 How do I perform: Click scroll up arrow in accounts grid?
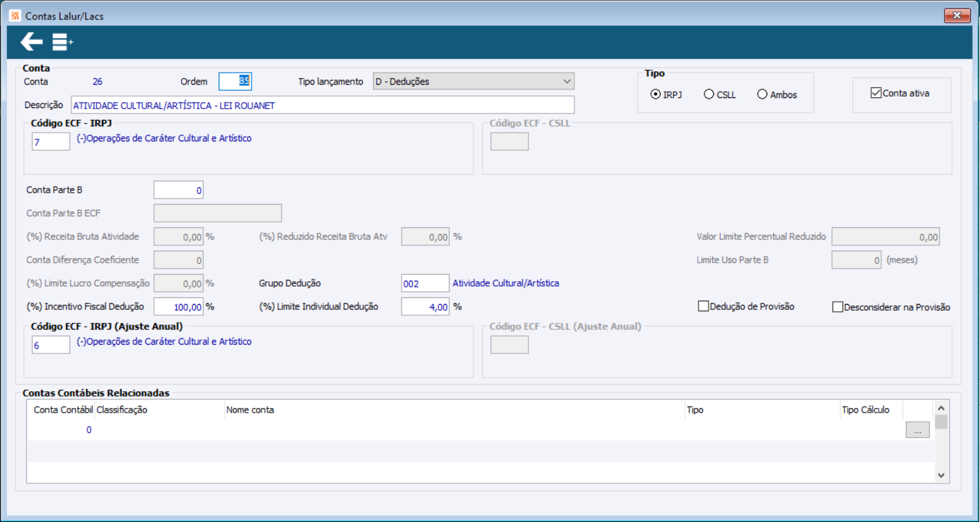(x=941, y=407)
